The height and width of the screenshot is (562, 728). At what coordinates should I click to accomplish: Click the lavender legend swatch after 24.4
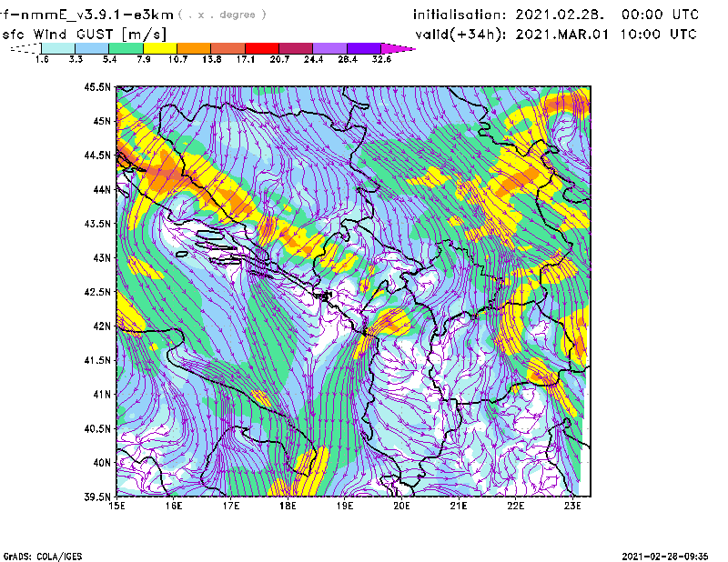[330, 48]
